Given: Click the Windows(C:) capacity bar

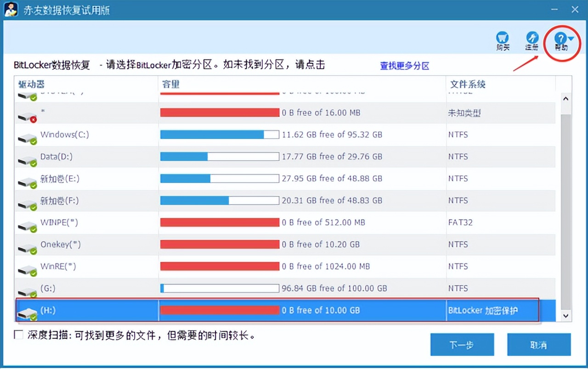Looking at the screenshot, I should [220, 134].
